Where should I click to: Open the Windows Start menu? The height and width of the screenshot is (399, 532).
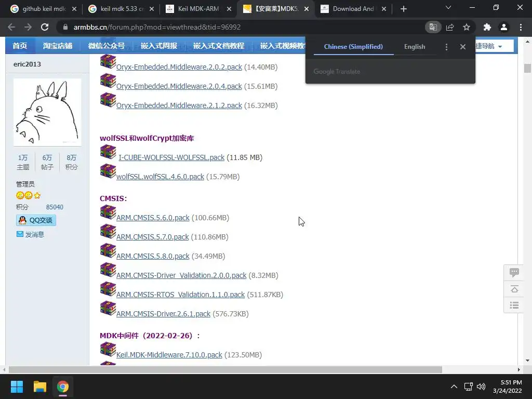pos(17,387)
